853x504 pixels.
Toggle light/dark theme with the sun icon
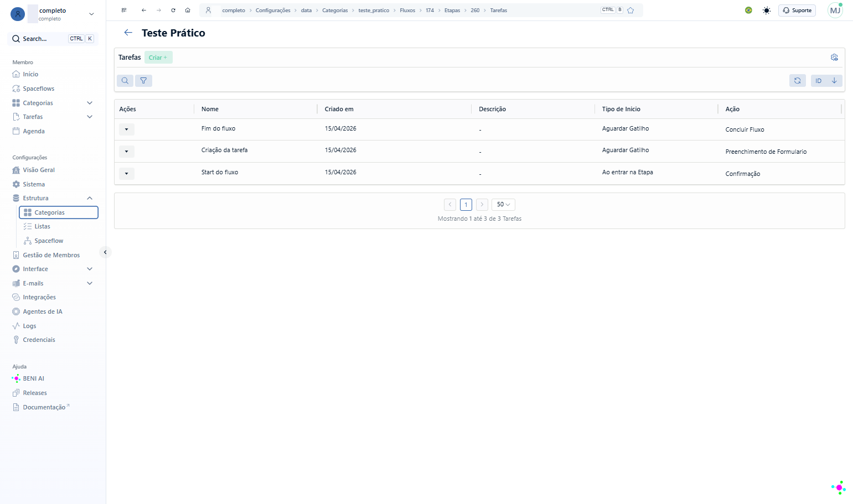pos(767,11)
